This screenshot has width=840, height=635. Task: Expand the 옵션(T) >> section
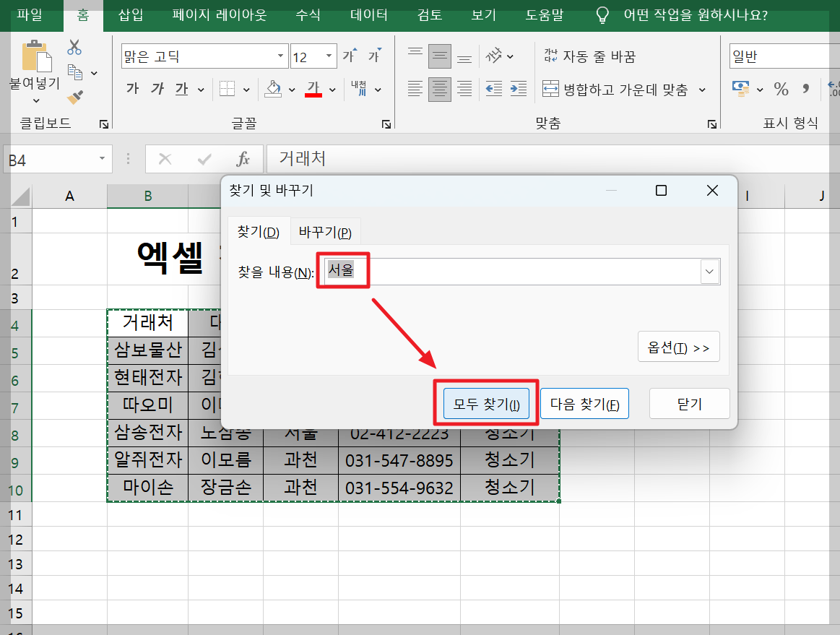click(x=678, y=346)
